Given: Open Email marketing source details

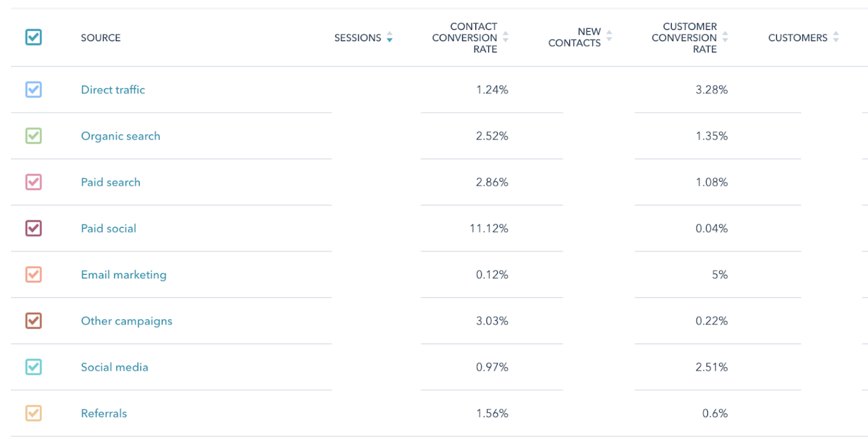Looking at the screenshot, I should tap(123, 275).
